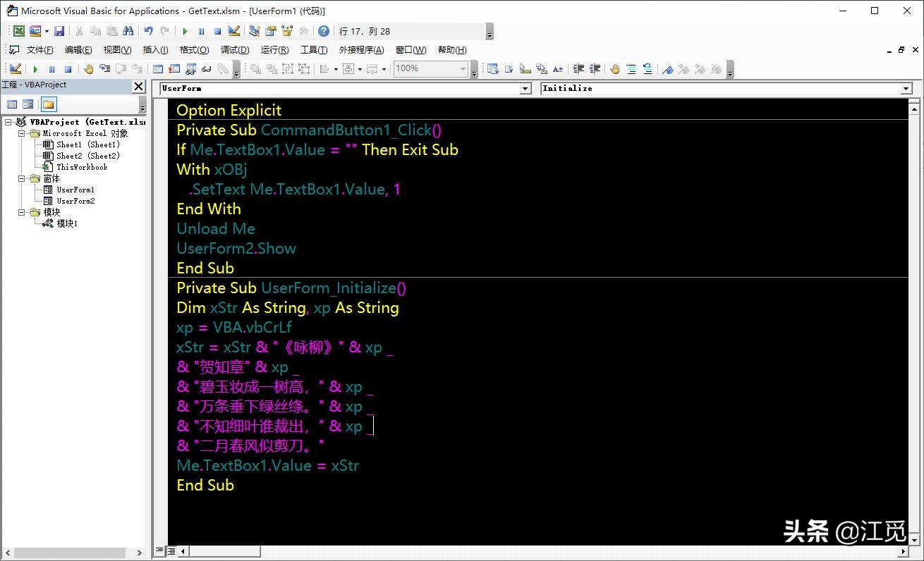The image size is (924, 561).
Task: Click the Me.TextBox1.Value = xStr line
Action: [267, 465]
